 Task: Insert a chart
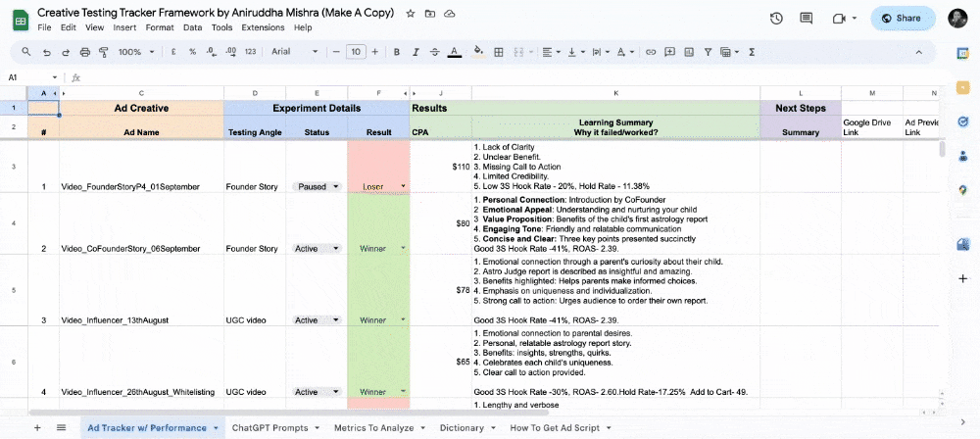[689, 52]
